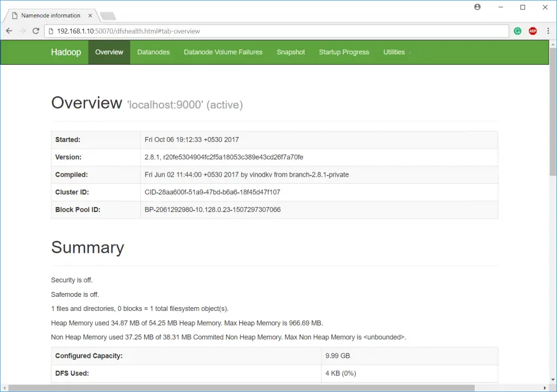The width and height of the screenshot is (557, 392).
Task: Click the address bar URL field
Action: coord(276,31)
